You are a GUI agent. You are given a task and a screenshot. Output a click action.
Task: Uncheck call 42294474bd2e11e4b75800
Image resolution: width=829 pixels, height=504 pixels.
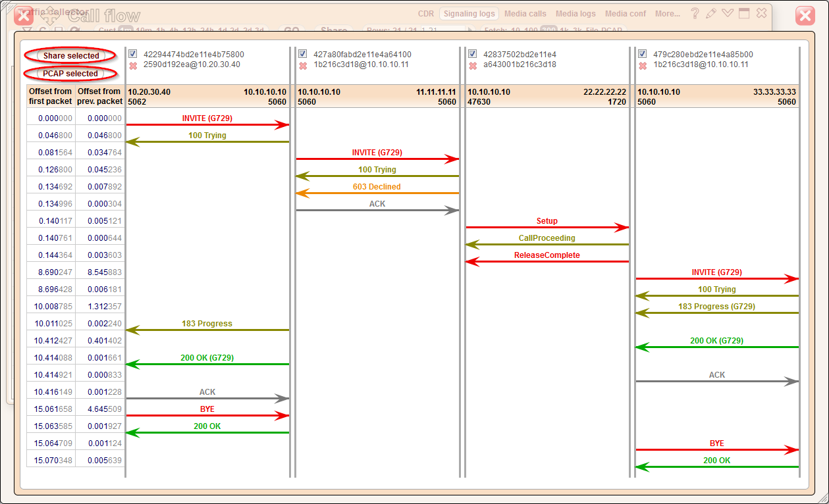(132, 54)
